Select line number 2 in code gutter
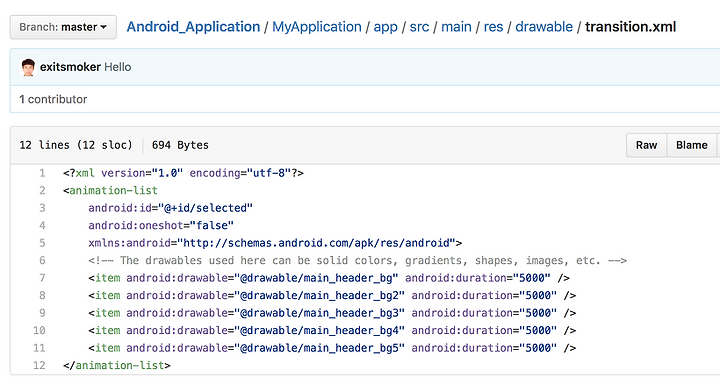Image resolution: width=720 pixels, height=391 pixels. [x=42, y=190]
